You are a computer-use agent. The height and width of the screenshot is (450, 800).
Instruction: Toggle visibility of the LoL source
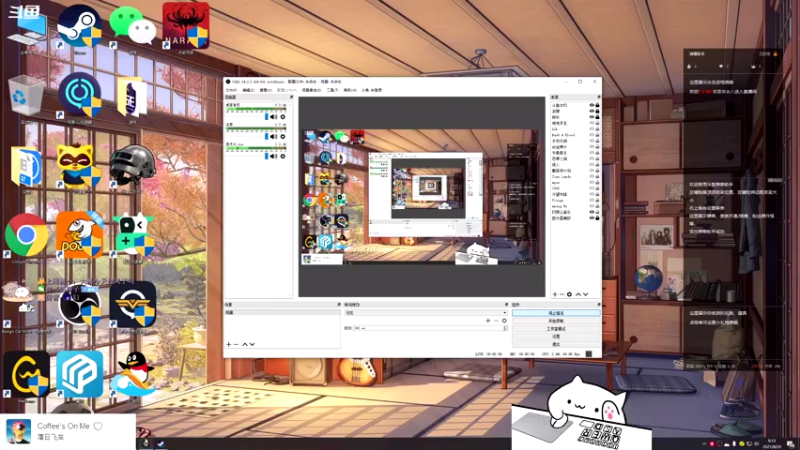point(592,129)
